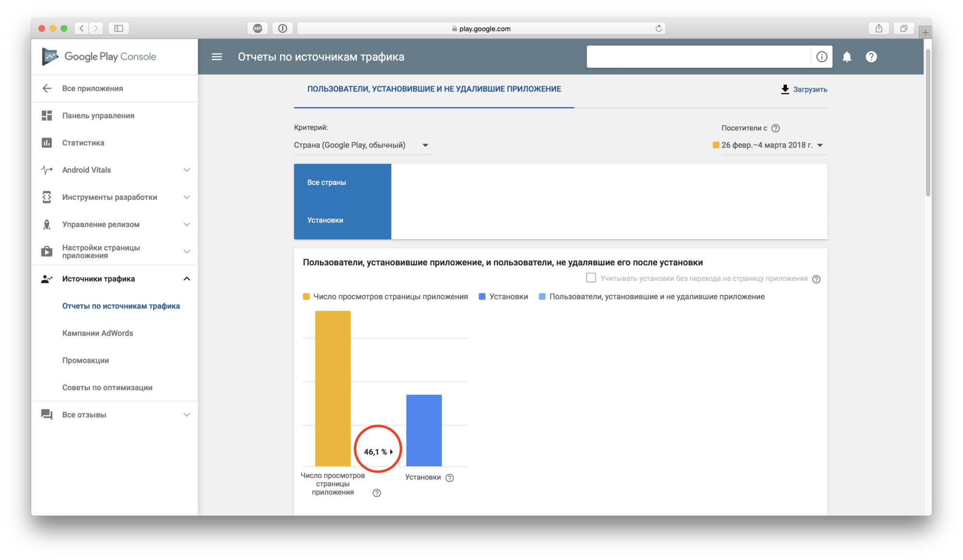This screenshot has height=560, width=963.
Task: Open the Критерий country dropdown
Action: 362,145
